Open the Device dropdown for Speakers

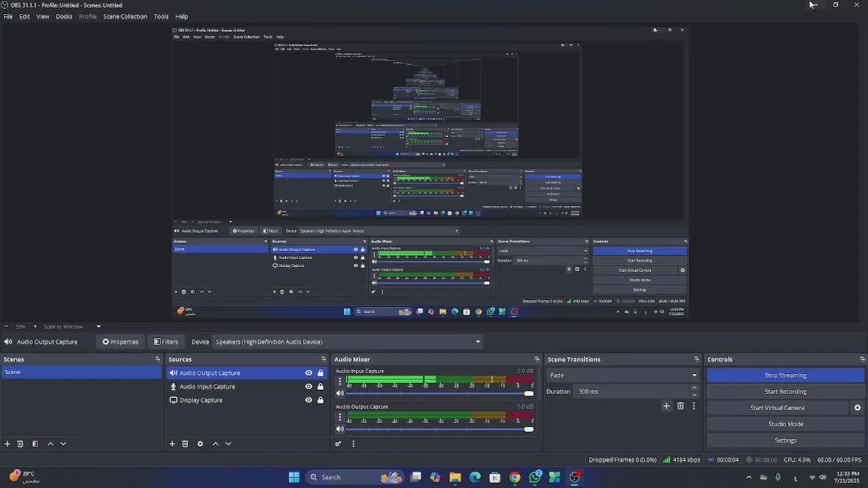pyautogui.click(x=348, y=342)
